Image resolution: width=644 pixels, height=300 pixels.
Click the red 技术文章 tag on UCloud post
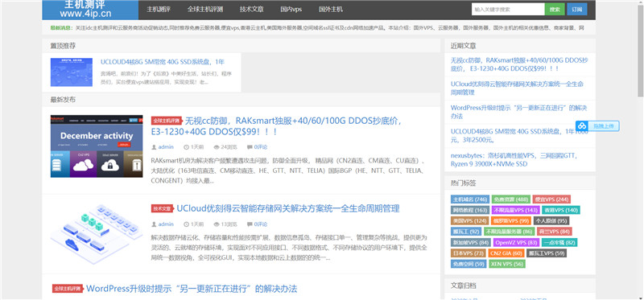pyautogui.click(x=163, y=208)
